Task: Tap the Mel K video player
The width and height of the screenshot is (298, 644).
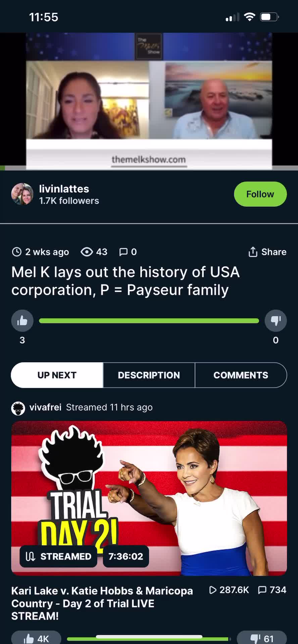Action: pyautogui.click(x=149, y=101)
